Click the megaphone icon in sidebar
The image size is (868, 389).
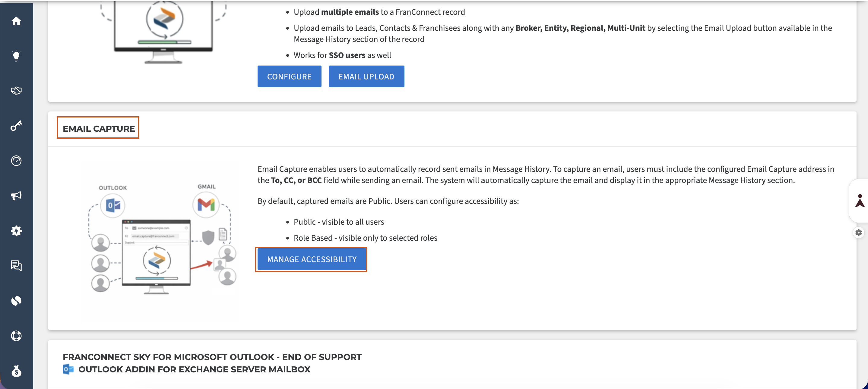click(x=16, y=196)
